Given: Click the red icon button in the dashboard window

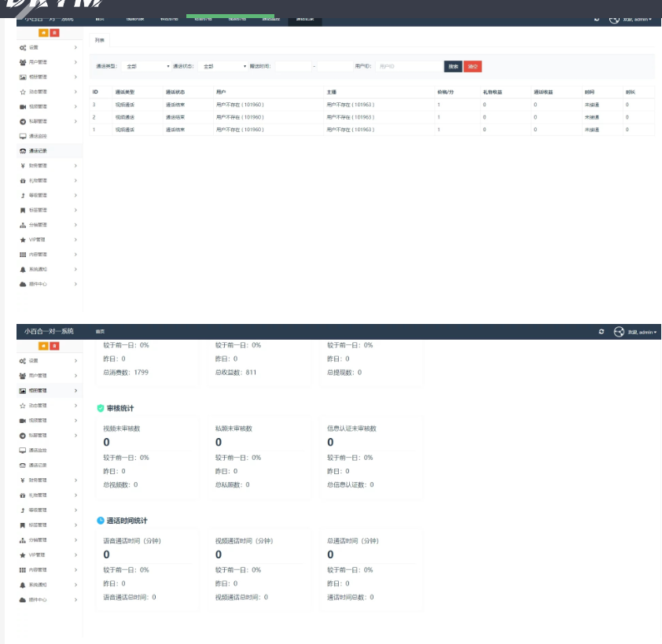Looking at the screenshot, I should [x=54, y=346].
